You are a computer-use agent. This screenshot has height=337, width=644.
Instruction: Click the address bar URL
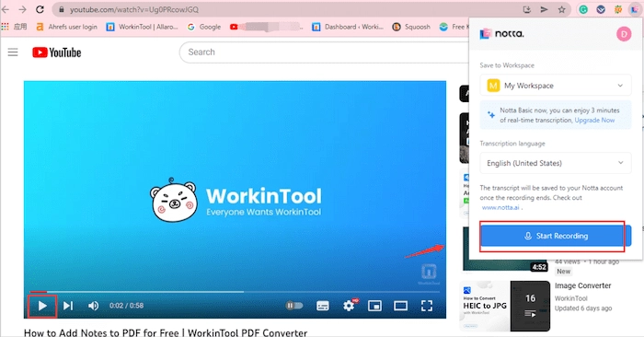tap(134, 9)
